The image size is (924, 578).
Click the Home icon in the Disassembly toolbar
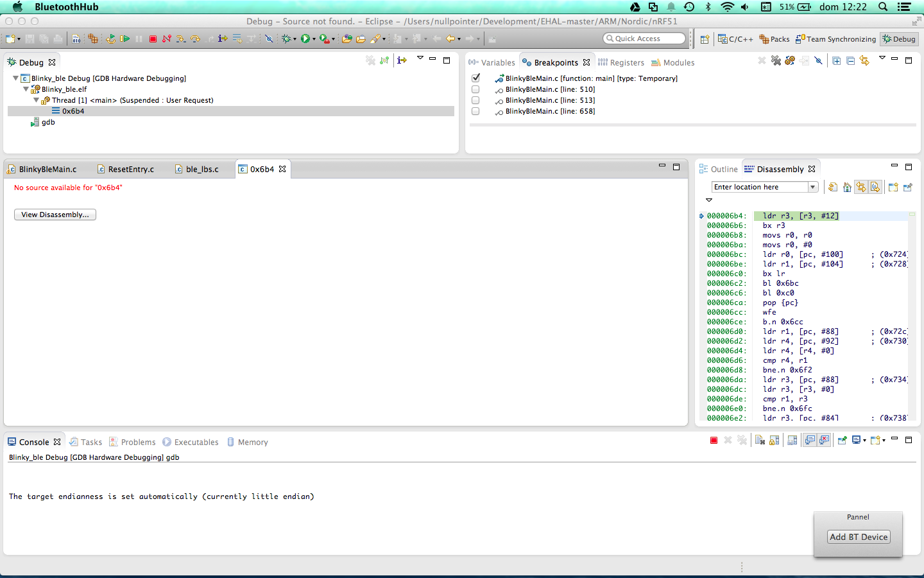(847, 187)
